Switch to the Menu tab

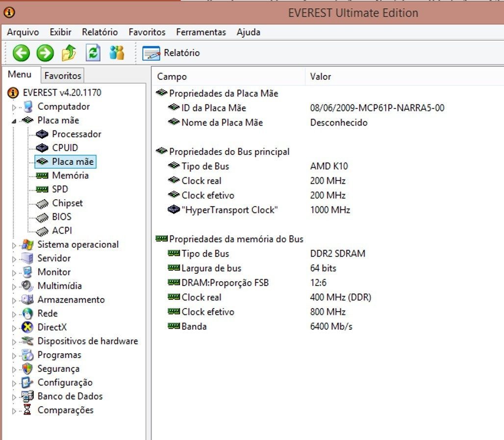pos(20,74)
